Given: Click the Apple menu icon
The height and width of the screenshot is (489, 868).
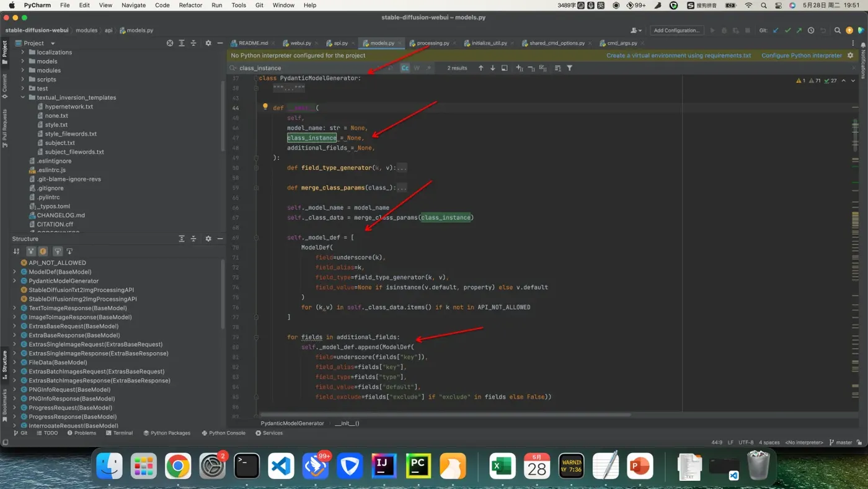Looking at the screenshot, I should [11, 5].
